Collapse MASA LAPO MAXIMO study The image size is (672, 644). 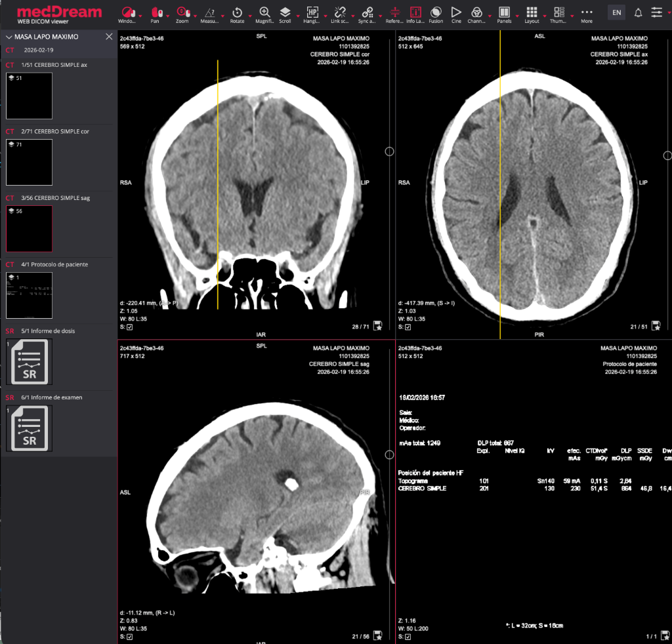tap(9, 37)
